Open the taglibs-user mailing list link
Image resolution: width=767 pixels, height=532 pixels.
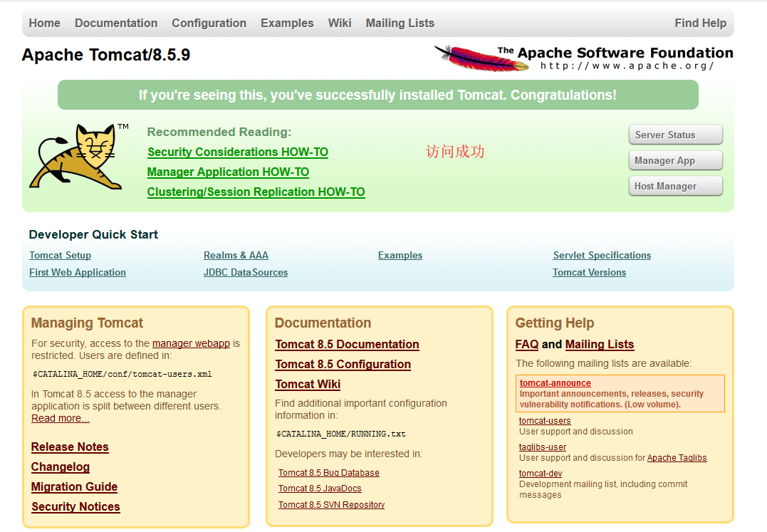543,447
